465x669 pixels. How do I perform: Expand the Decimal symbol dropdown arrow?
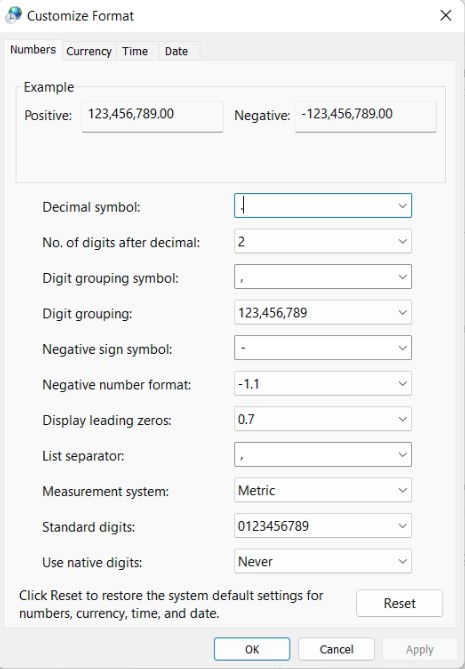click(402, 206)
